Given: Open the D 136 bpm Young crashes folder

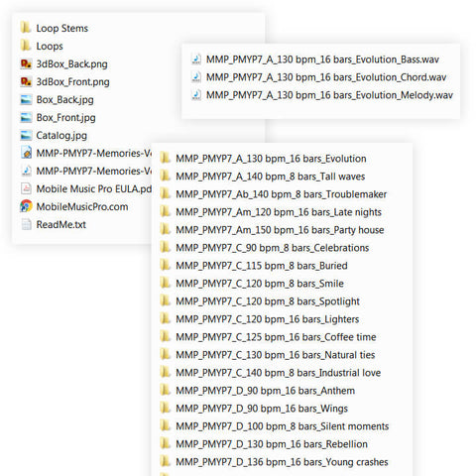Looking at the screenshot, I should 274,462.
